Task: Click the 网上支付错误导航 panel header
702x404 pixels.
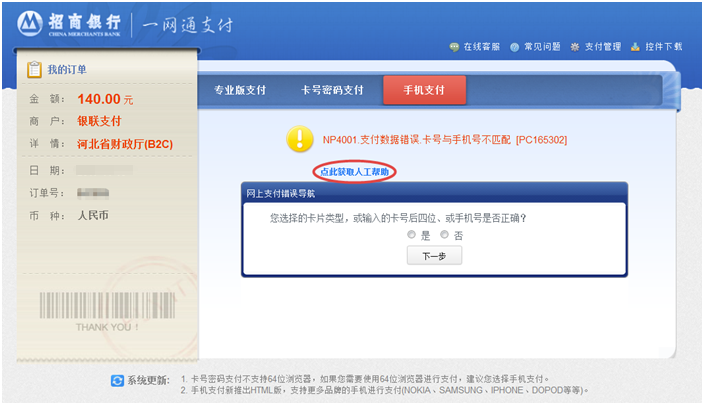Action: (x=280, y=192)
